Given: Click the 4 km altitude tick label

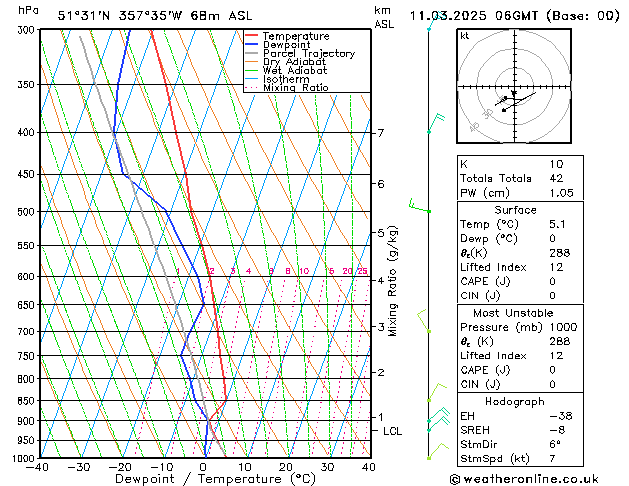Looking at the screenshot, I should click(381, 280).
